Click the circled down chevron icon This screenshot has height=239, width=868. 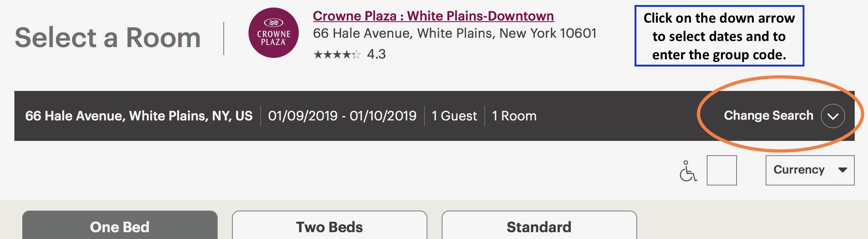pyautogui.click(x=833, y=116)
